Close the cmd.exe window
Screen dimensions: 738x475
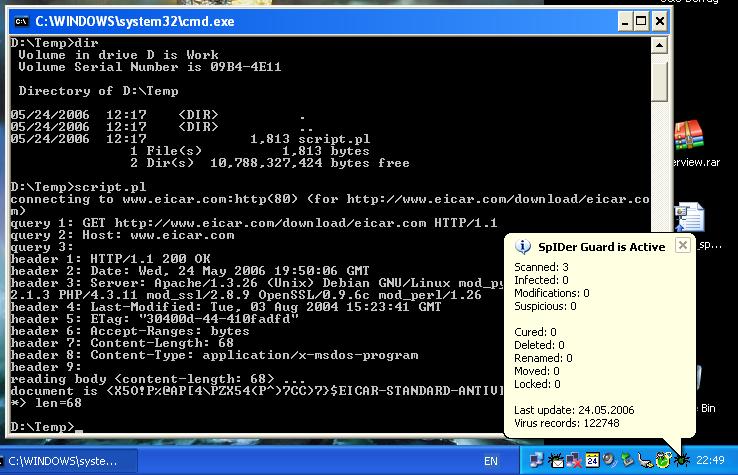click(x=660, y=21)
